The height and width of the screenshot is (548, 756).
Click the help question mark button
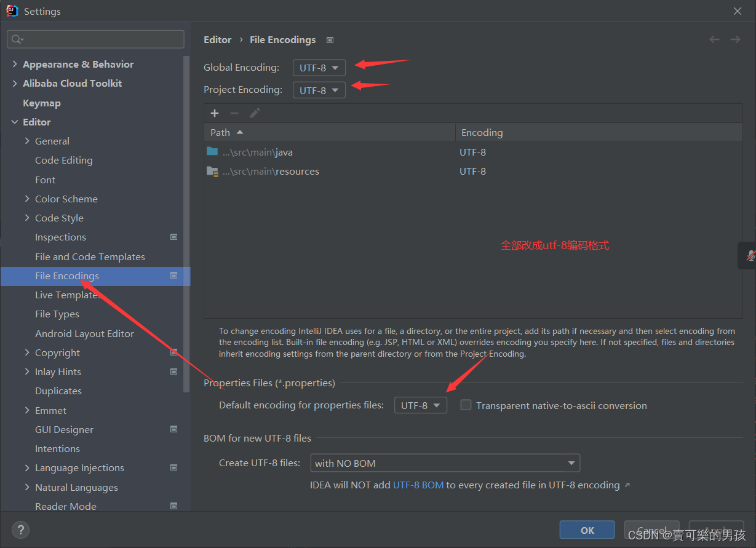[x=20, y=530]
